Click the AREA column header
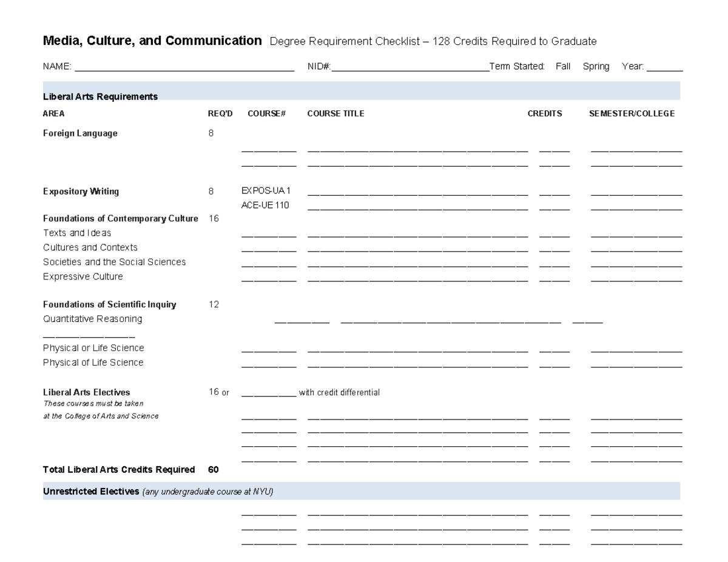 point(54,113)
